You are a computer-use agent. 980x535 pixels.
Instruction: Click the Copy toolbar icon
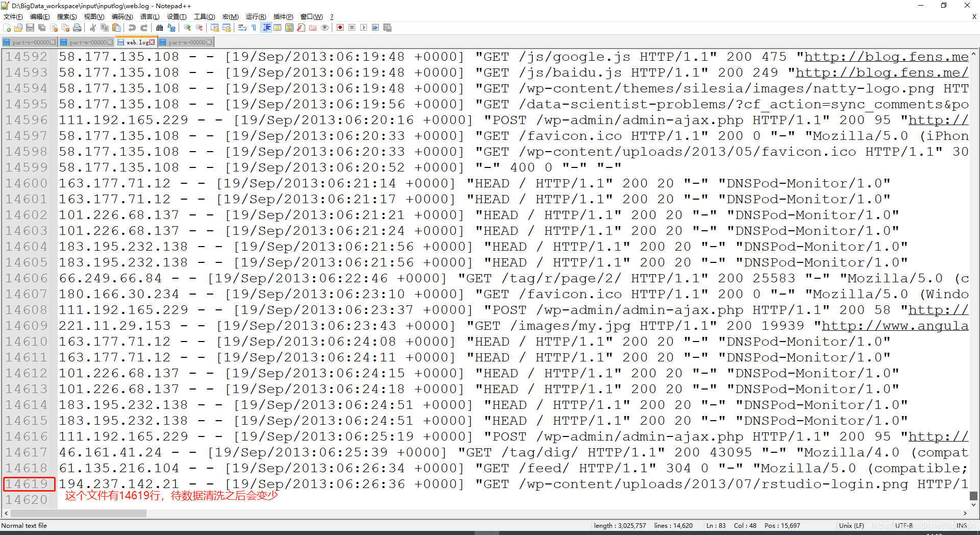point(105,28)
